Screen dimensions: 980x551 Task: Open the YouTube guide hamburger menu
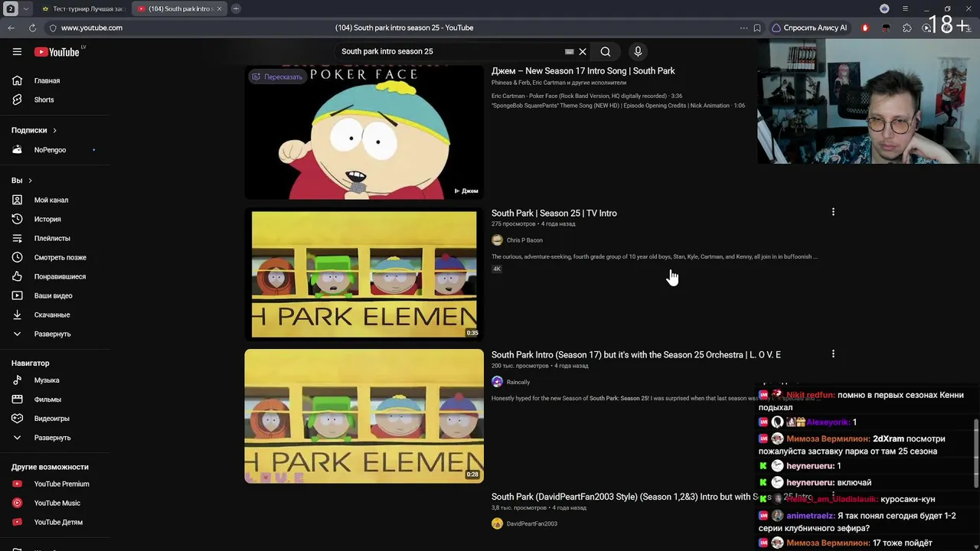(x=17, y=51)
